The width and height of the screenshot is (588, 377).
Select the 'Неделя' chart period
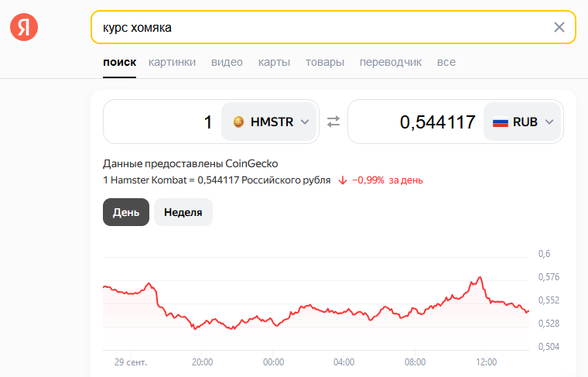[x=183, y=212]
